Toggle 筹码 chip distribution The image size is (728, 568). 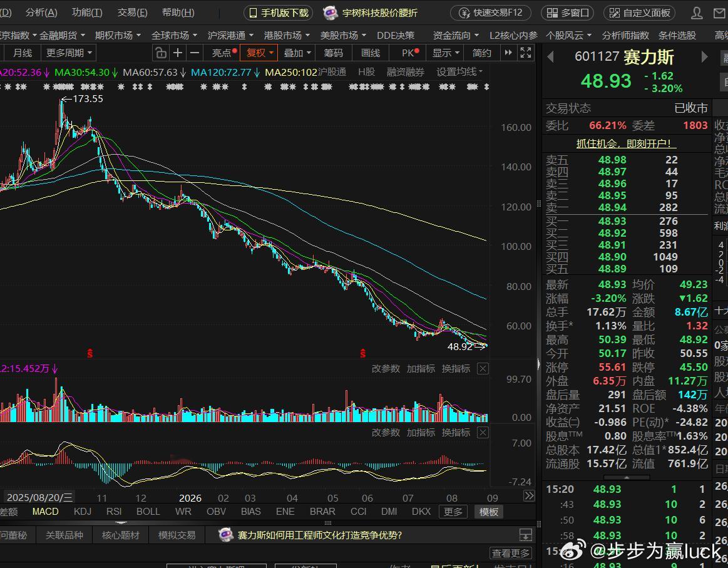[334, 53]
